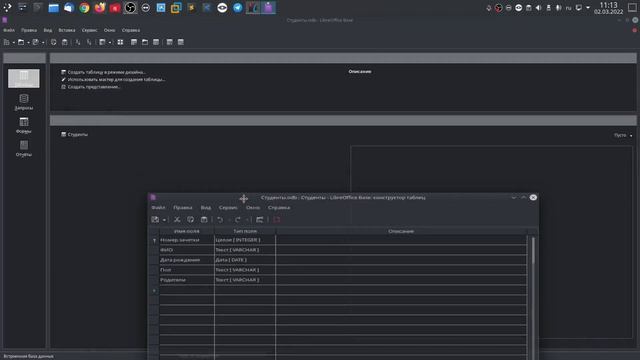Open the Вставка menu

67,30
